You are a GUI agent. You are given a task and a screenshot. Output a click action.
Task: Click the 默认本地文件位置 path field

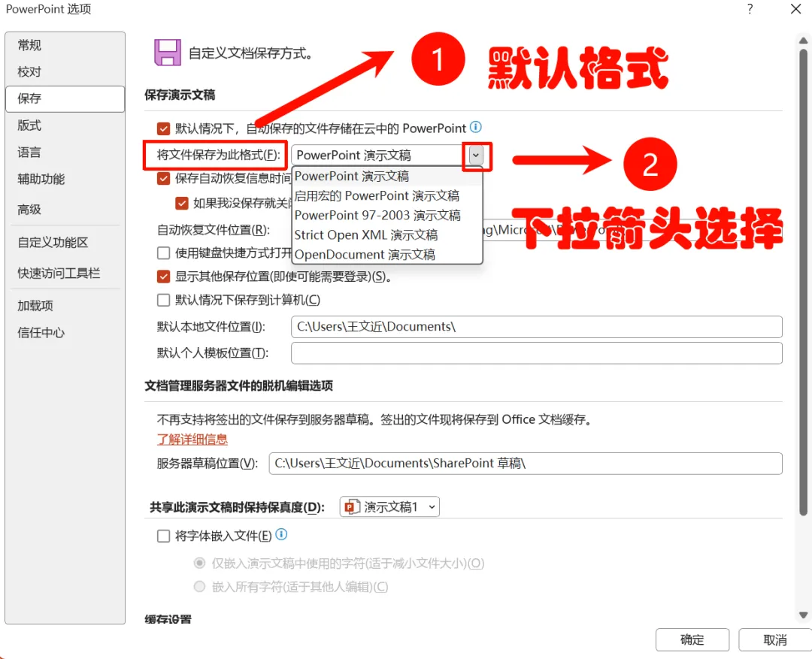click(537, 327)
